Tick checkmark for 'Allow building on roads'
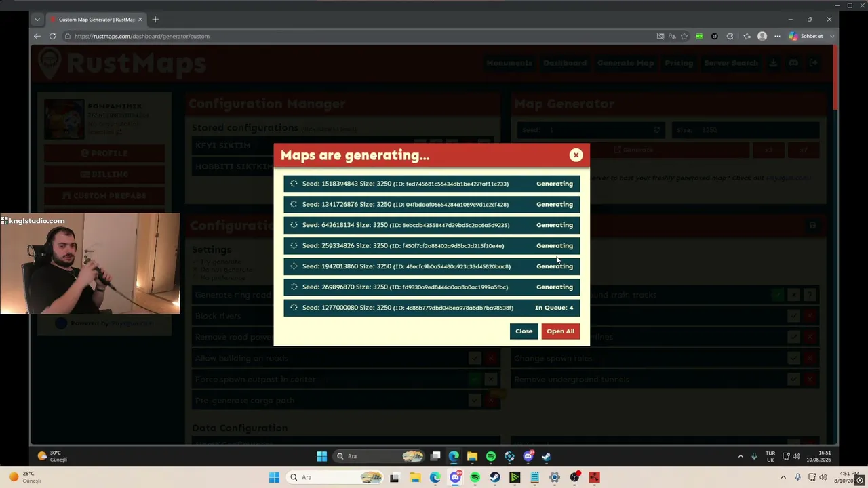This screenshot has height=488, width=868. click(475, 358)
